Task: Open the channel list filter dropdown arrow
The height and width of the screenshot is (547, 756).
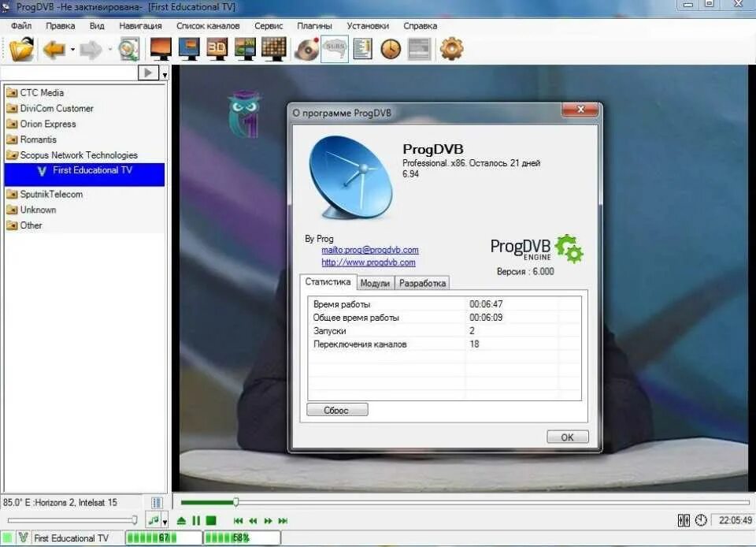Action: coord(165,74)
